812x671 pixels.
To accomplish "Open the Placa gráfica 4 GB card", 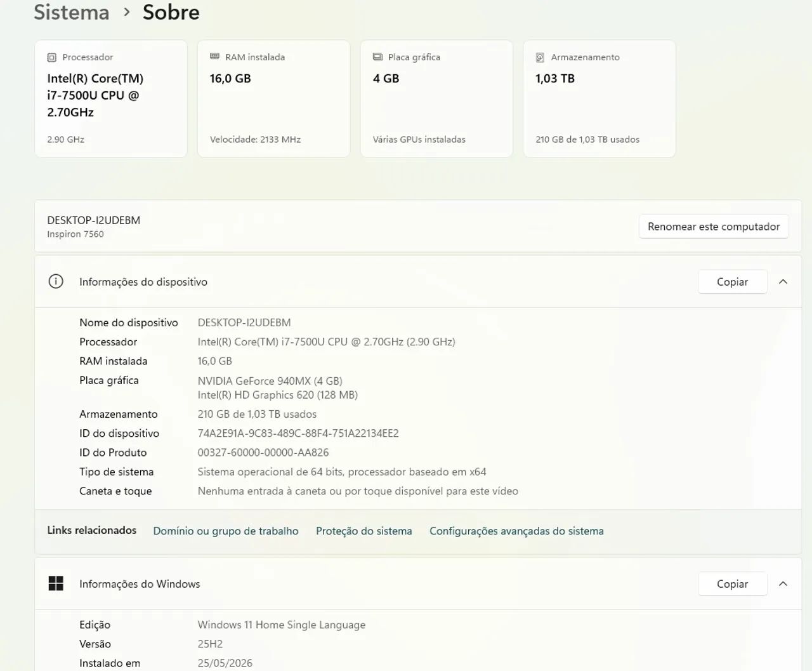I will 436,98.
